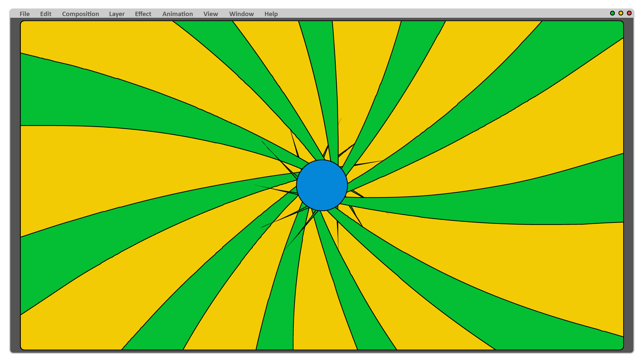
Task: Open the Effect menu
Action: pyautogui.click(x=143, y=14)
